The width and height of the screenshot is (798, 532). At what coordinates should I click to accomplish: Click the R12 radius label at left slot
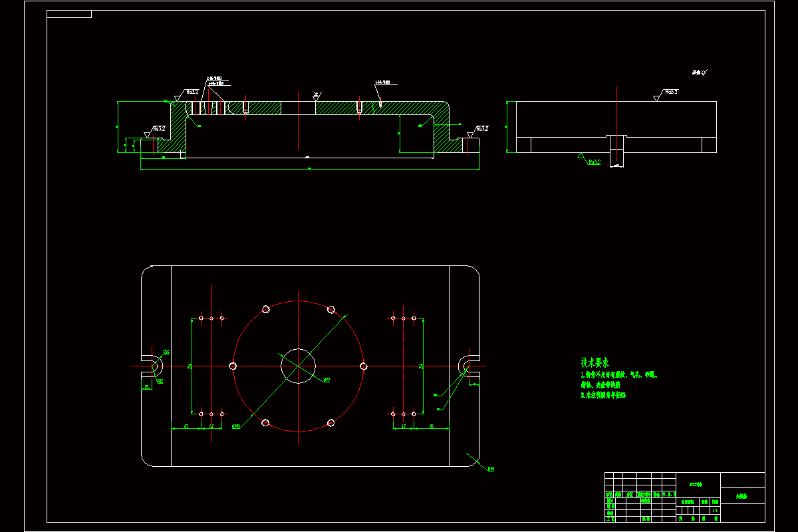pos(160,381)
